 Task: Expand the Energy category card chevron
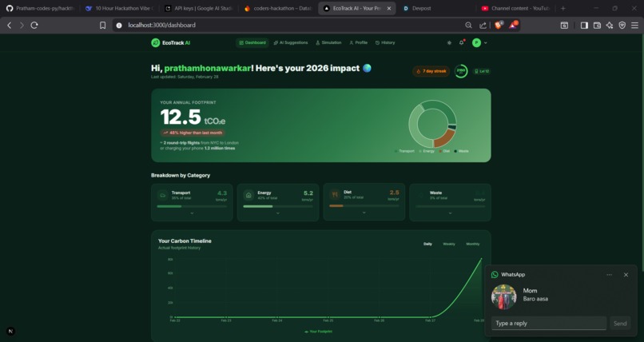click(277, 213)
